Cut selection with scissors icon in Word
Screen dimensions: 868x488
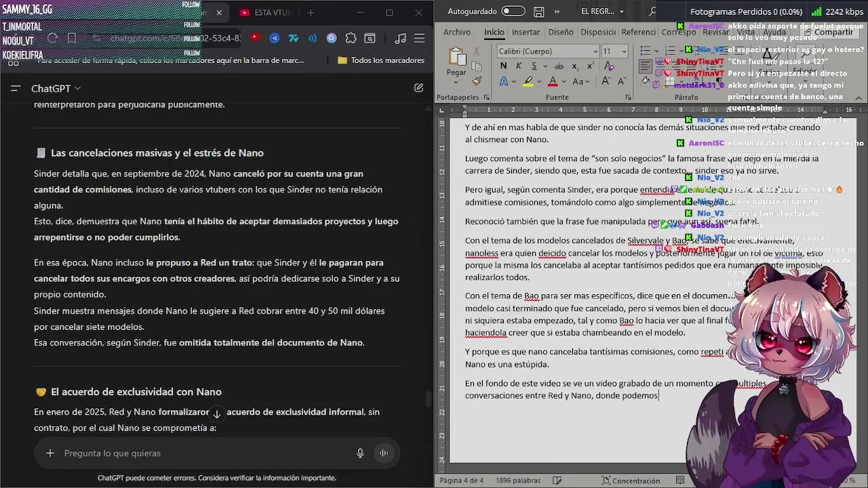coord(477,51)
